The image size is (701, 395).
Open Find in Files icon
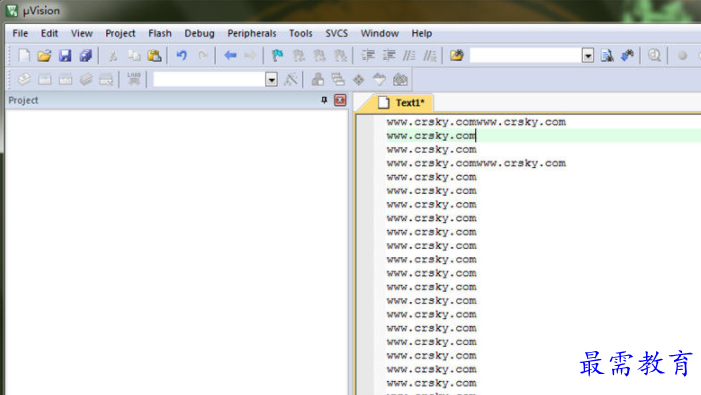pyautogui.click(x=457, y=55)
